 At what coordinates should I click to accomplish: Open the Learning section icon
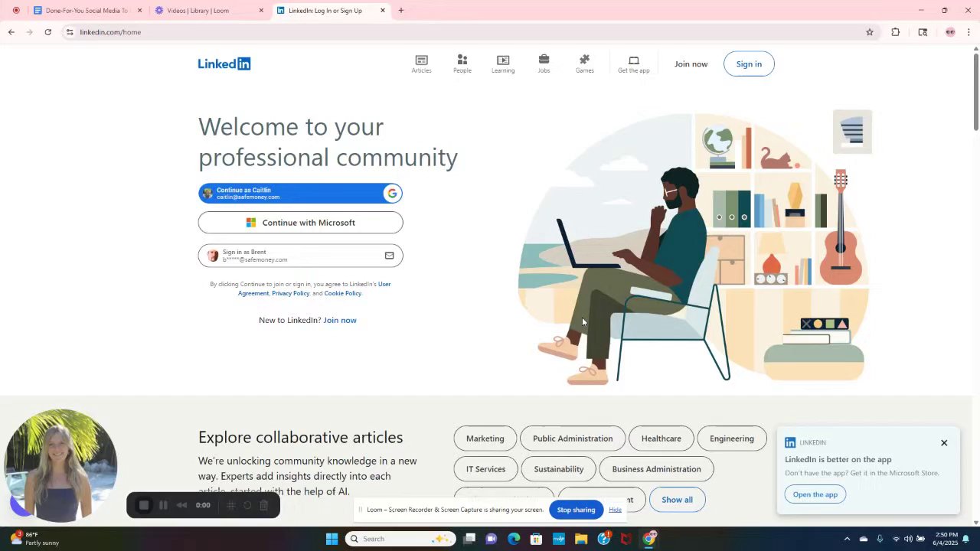(x=503, y=60)
